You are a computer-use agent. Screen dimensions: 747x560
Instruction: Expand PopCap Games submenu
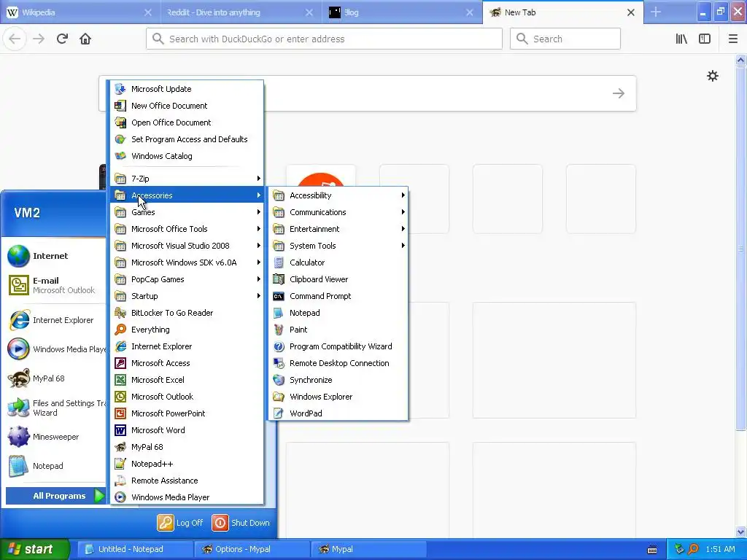(187, 279)
